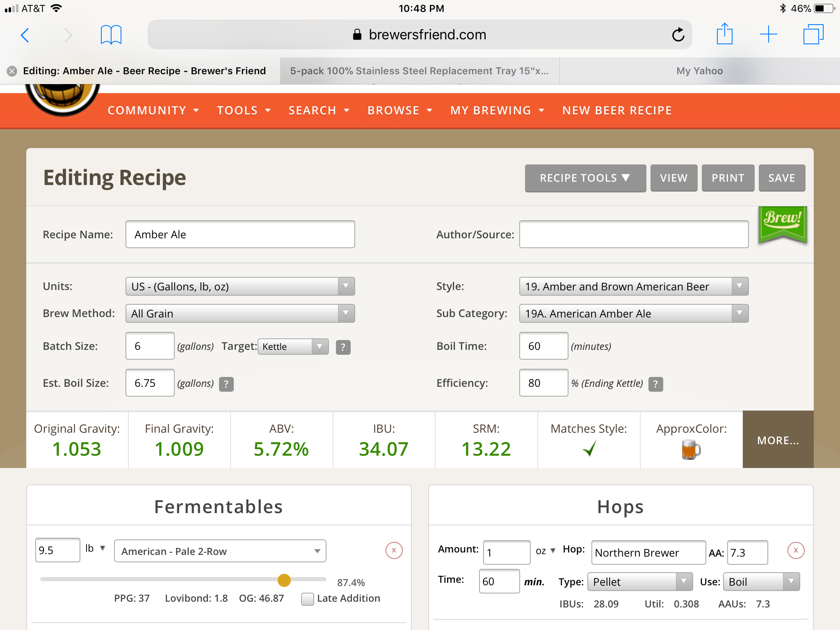The height and width of the screenshot is (630, 840).
Task: Open the MY BREWING menu
Action: (497, 111)
